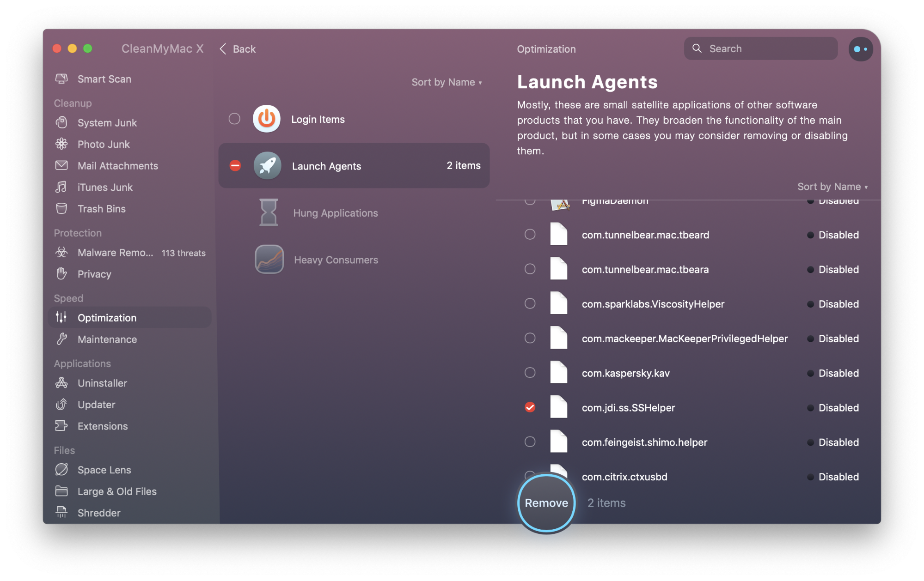Open Malware Removal with 113 threats

point(129,253)
